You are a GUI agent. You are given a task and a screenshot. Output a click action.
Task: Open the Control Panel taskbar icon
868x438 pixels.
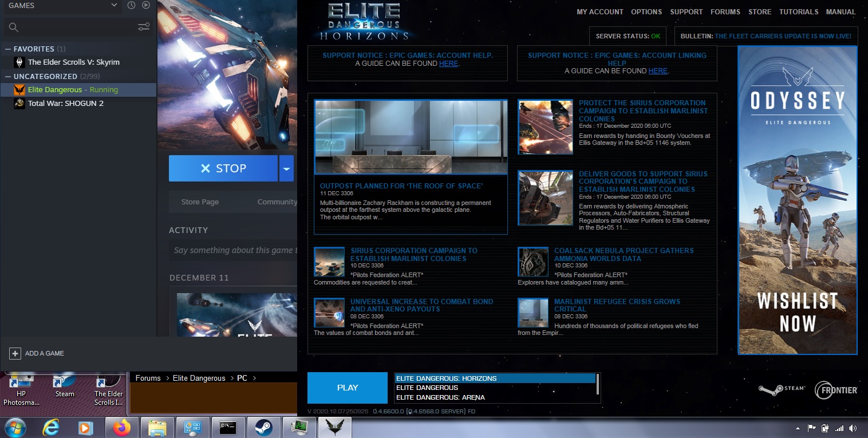click(192, 427)
